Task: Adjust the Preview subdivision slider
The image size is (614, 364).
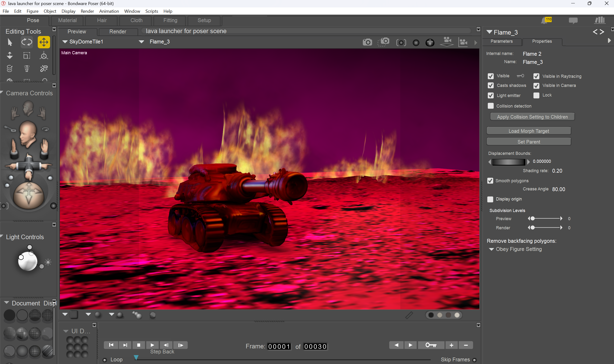Action: [x=545, y=218]
